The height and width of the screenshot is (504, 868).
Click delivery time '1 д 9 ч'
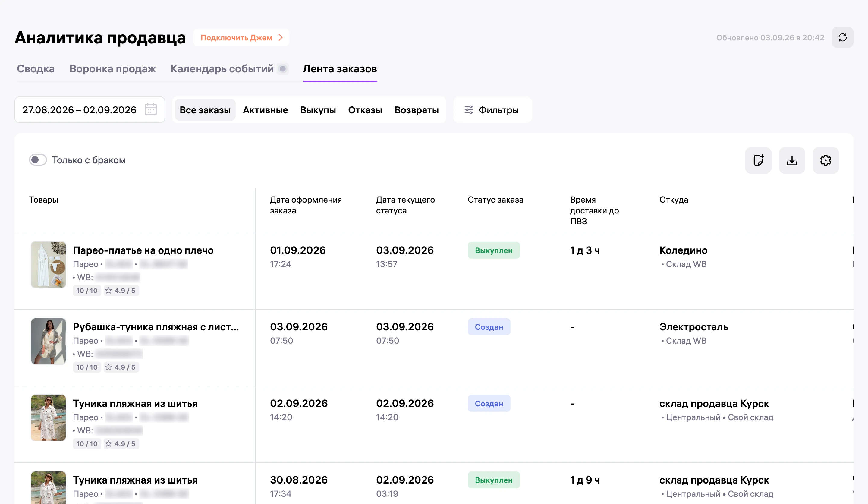585,480
